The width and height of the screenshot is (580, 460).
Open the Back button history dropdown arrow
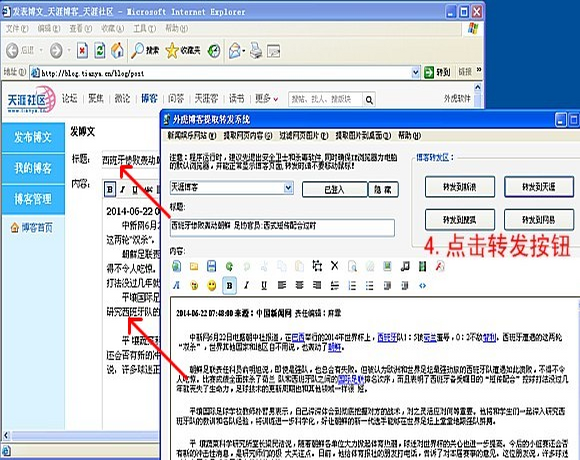(x=41, y=50)
